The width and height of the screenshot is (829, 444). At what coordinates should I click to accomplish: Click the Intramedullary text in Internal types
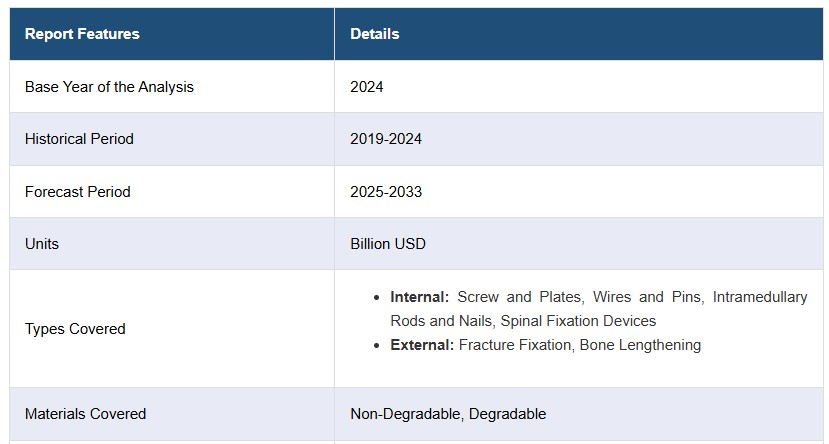[760, 297]
